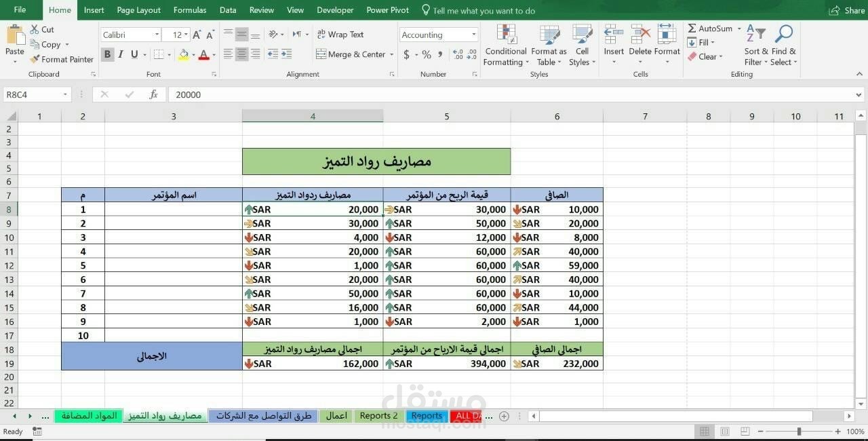Switch to the Formulas ribbon tab
The image size is (868, 441).
190,10
